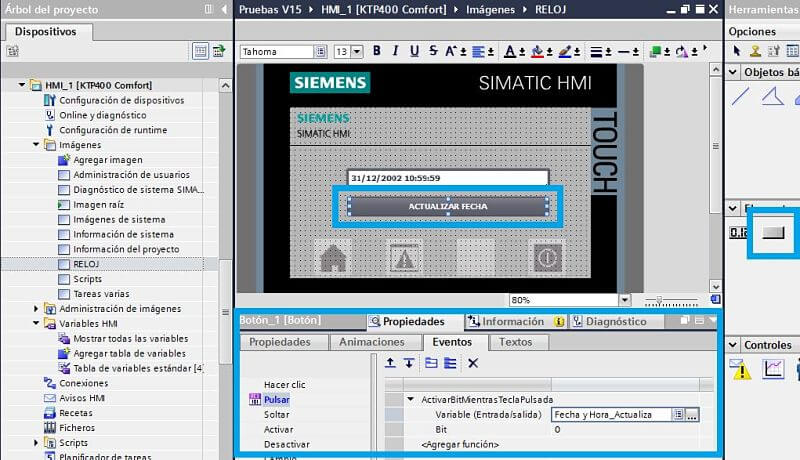Collapse the HMI_1 [KTP400 Comfort] node
The width and height of the screenshot is (800, 460).
[22, 85]
